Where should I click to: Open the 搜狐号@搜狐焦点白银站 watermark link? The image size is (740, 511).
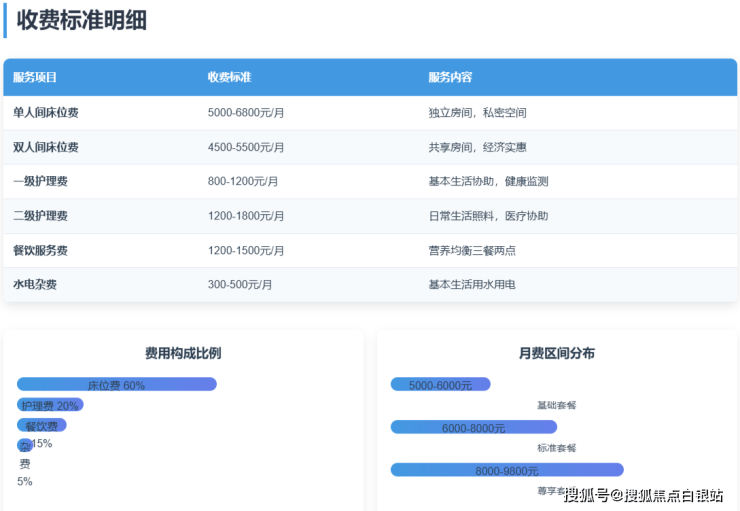[643, 495]
